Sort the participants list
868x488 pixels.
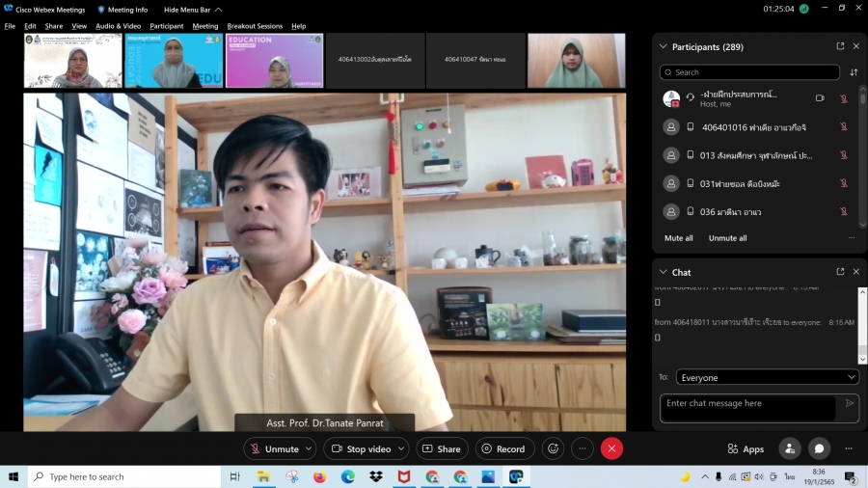(854, 72)
